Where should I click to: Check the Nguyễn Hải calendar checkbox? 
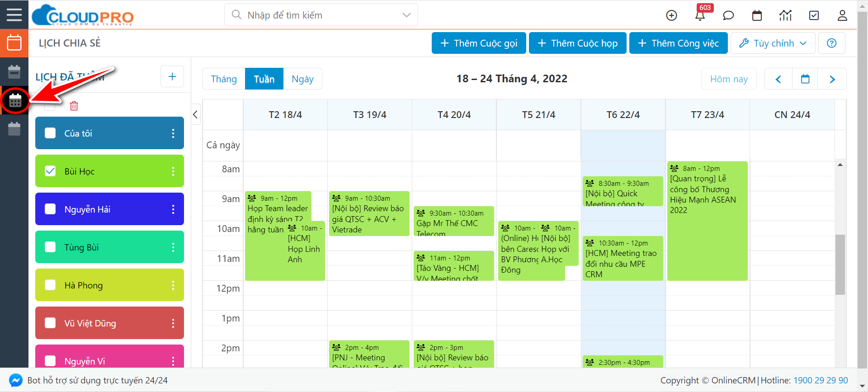tap(50, 209)
